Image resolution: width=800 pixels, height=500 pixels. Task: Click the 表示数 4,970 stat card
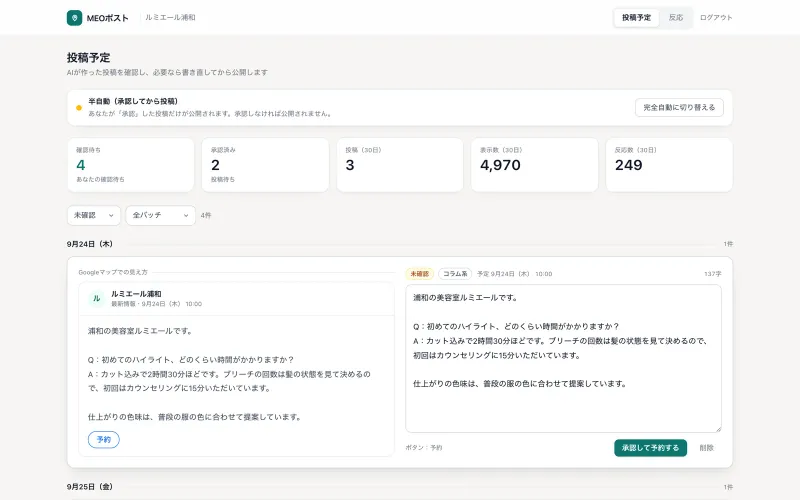tap(535, 165)
